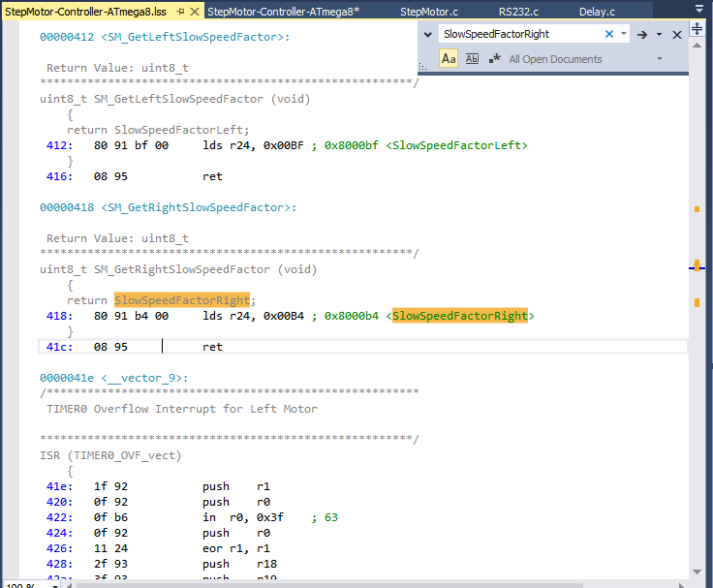713x588 pixels.
Task: Open the find next options dropdown
Action: click(x=659, y=35)
